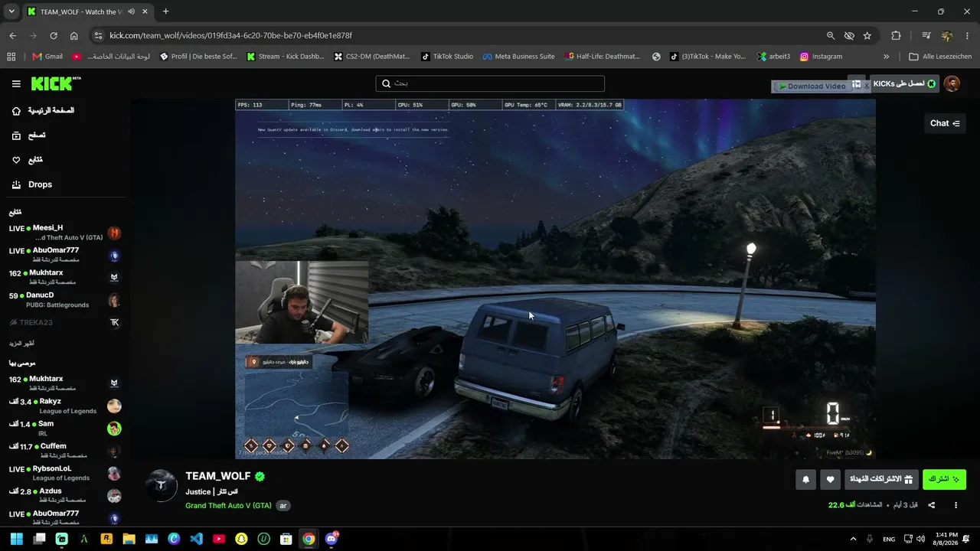Open the Kick sidebar hamburger menu
The image size is (980, 551).
(16, 83)
